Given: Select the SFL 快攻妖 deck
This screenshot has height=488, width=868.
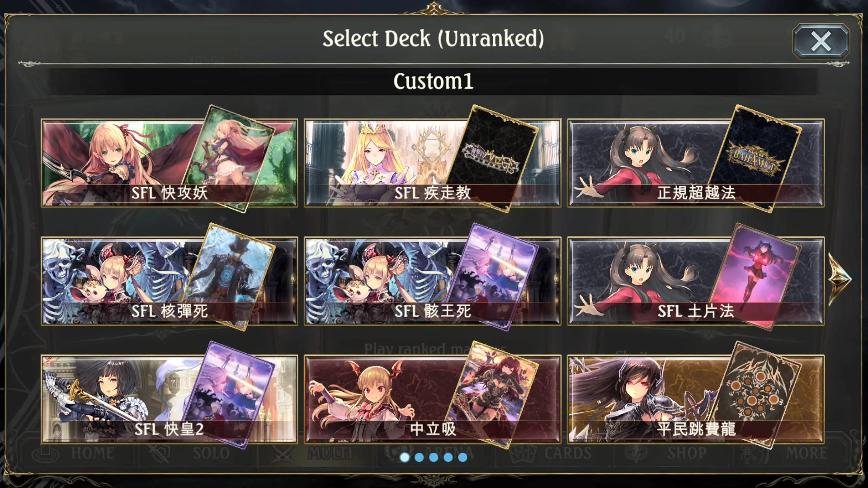Looking at the screenshot, I should 169,163.
